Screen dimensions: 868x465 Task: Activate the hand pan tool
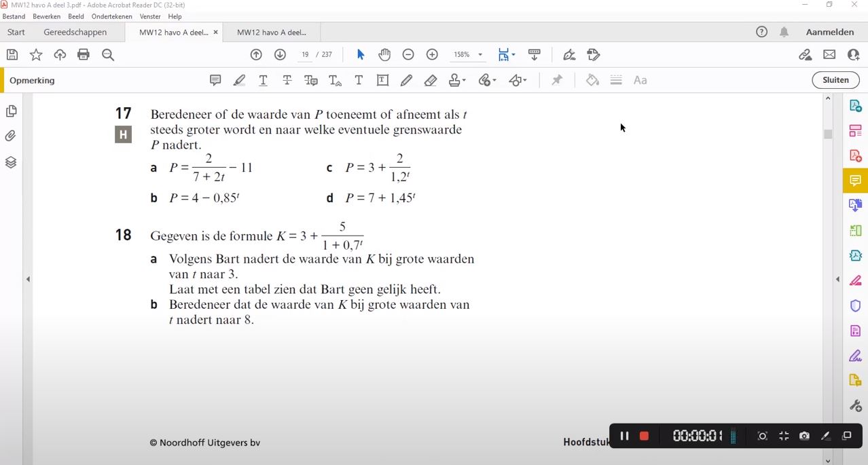pyautogui.click(x=384, y=55)
